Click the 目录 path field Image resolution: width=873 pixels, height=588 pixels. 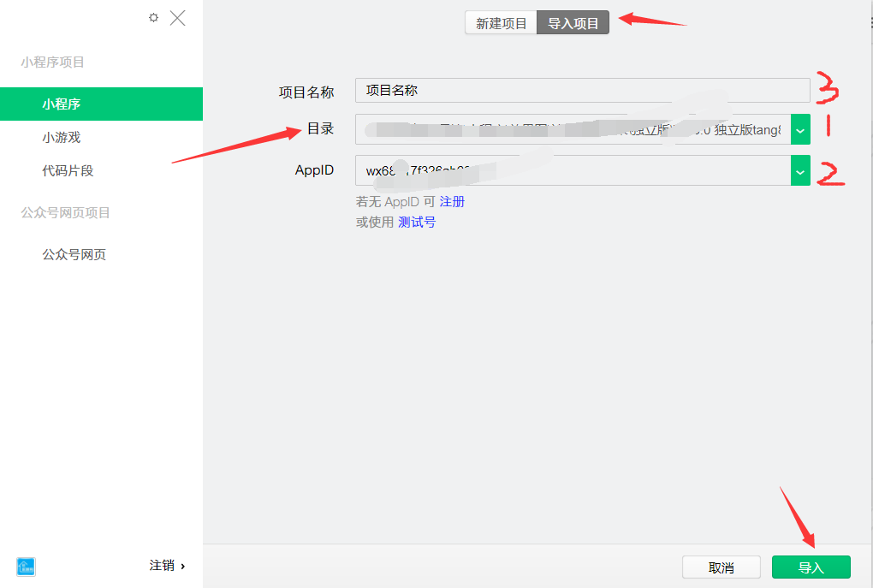[573, 129]
